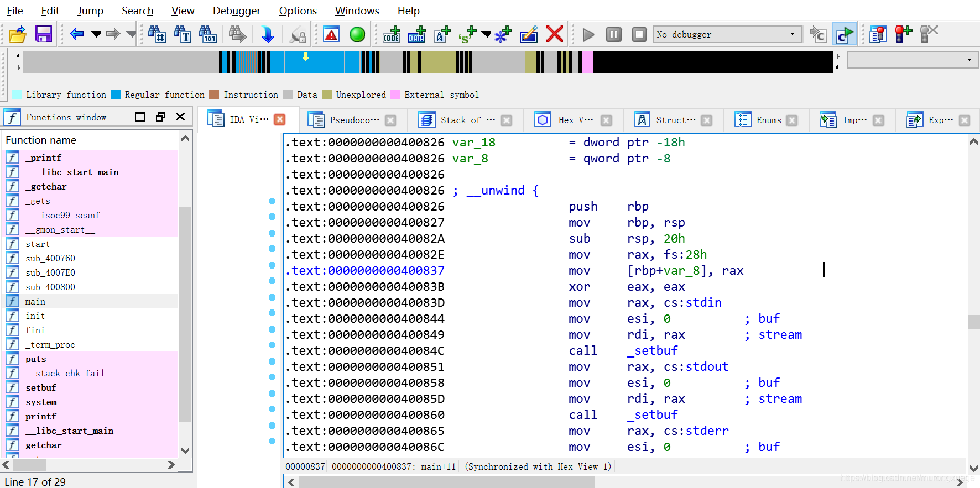This screenshot has height=488, width=980.
Task: Click red warning triangle icon
Action: (x=331, y=34)
